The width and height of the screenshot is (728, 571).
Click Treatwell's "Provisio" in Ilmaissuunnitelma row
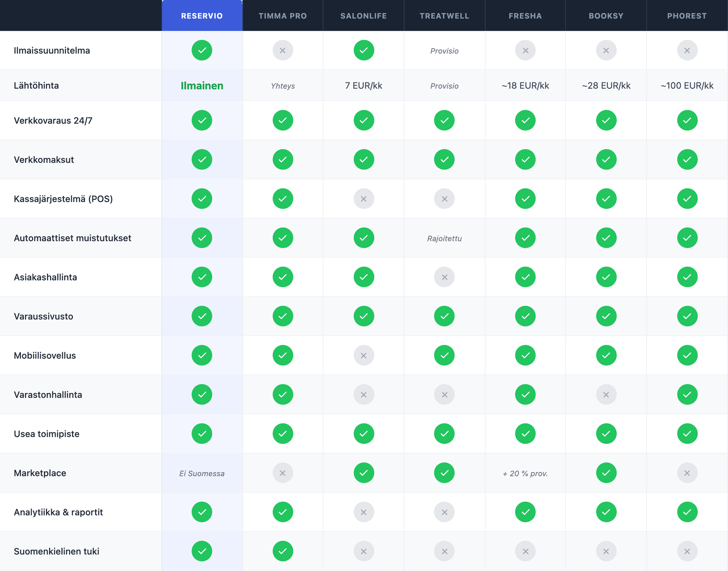tap(444, 51)
